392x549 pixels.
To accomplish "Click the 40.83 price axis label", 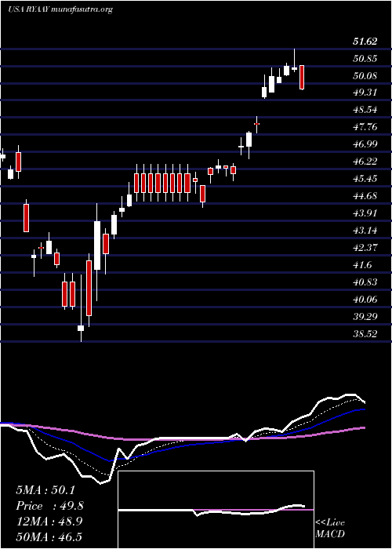I will [x=365, y=282].
